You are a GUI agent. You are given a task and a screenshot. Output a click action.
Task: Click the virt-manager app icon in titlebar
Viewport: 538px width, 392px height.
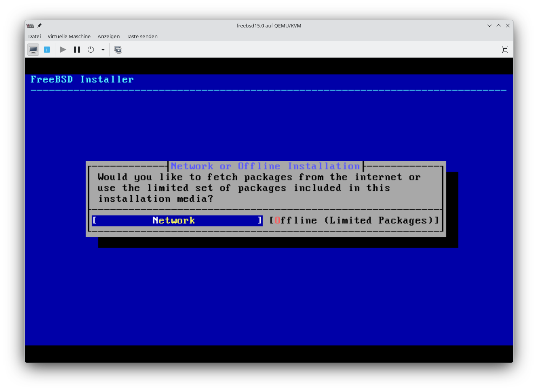tap(30, 26)
